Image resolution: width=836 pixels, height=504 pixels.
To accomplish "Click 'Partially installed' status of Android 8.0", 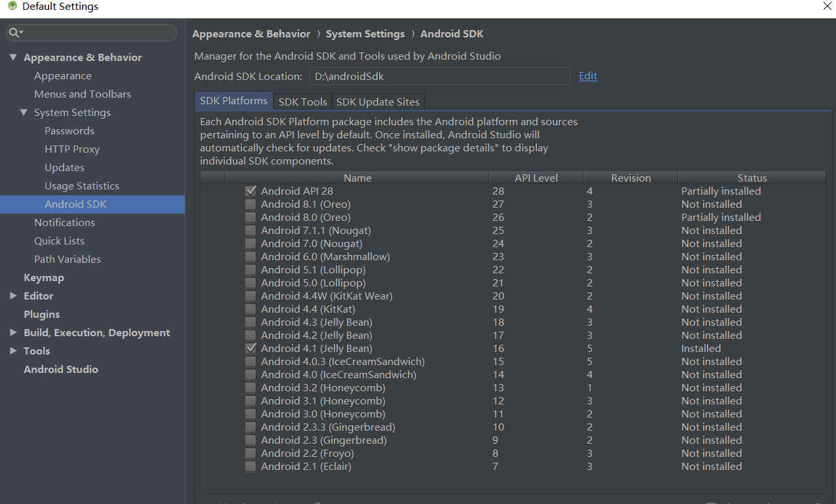I will pos(721,218).
